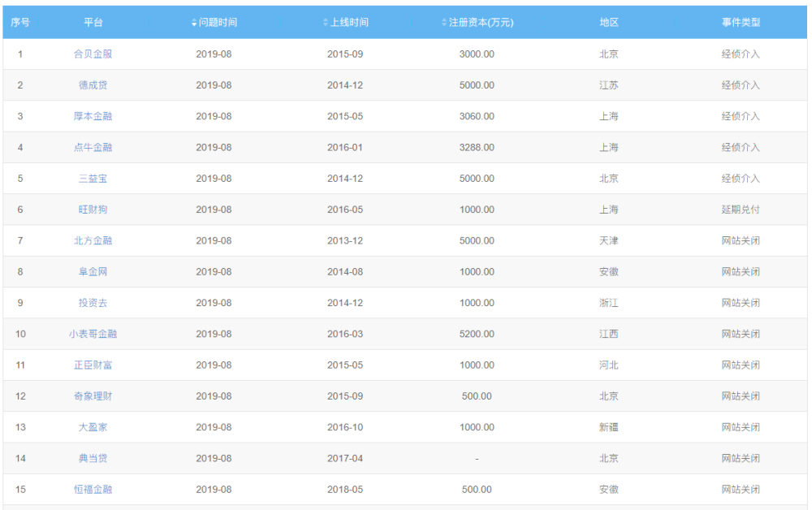Select 2018-05 launch date cell

point(345,489)
